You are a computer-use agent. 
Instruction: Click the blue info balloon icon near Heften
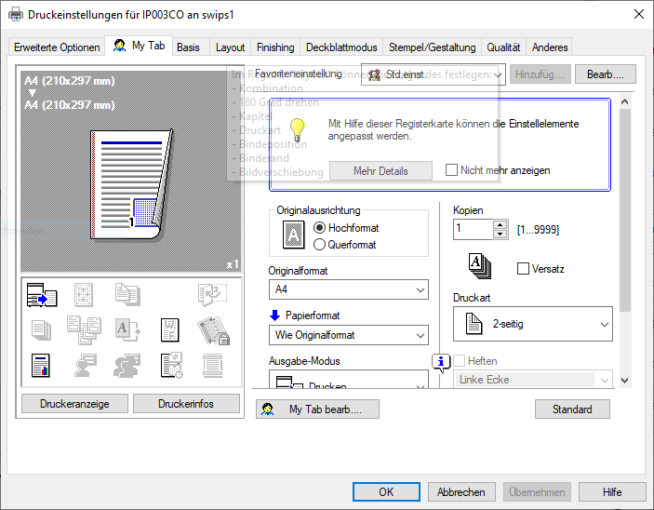tap(440, 361)
